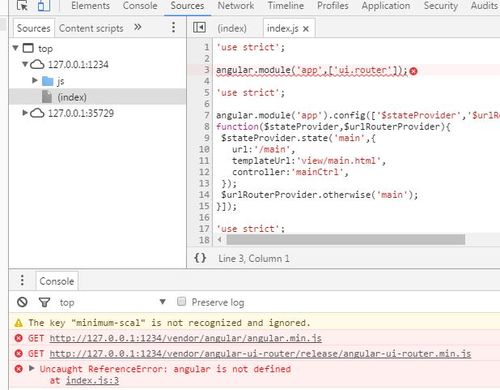Collapse the top frame tree node
Screen dimensions: 500x390
15,48
